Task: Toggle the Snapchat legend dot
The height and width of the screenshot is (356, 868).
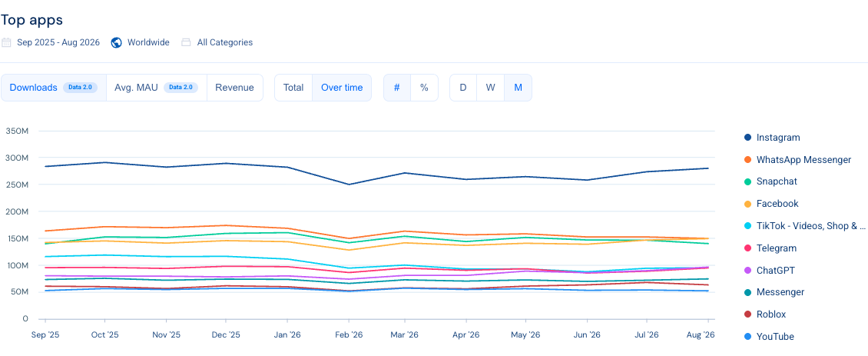Action: click(748, 182)
